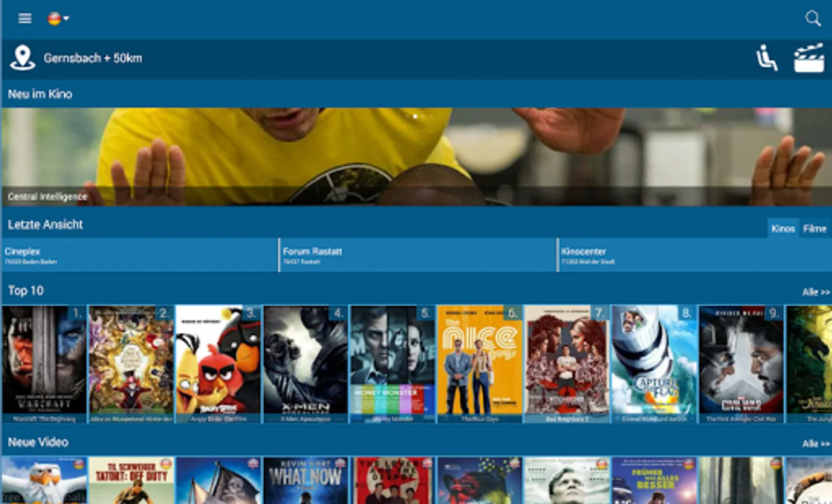Click the Top 10 heading
This screenshot has height=504, width=832.
26,291
